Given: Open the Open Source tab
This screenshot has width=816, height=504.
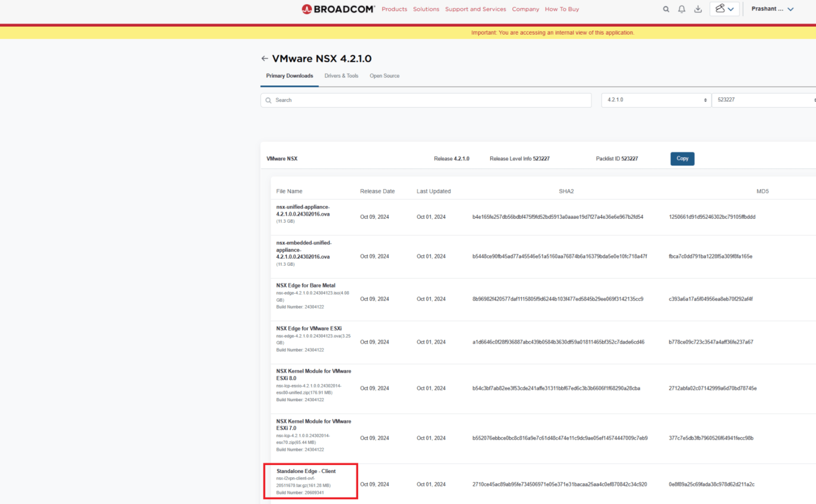Looking at the screenshot, I should click(384, 76).
